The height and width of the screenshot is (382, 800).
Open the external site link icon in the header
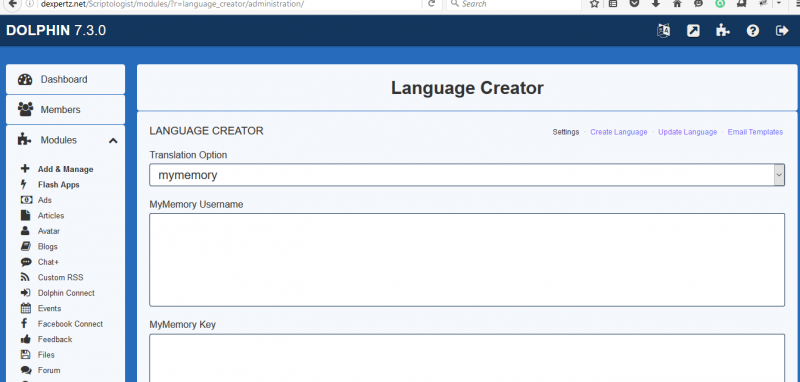693,31
